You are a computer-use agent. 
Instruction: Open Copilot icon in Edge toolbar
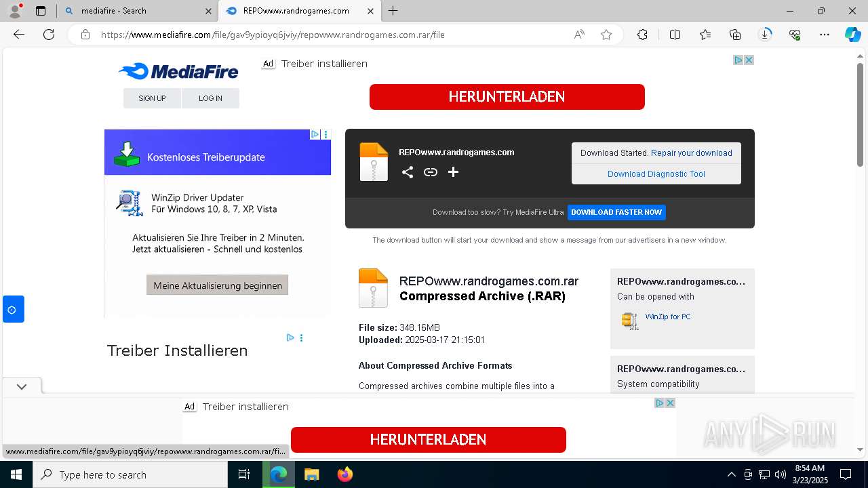[x=852, y=35]
